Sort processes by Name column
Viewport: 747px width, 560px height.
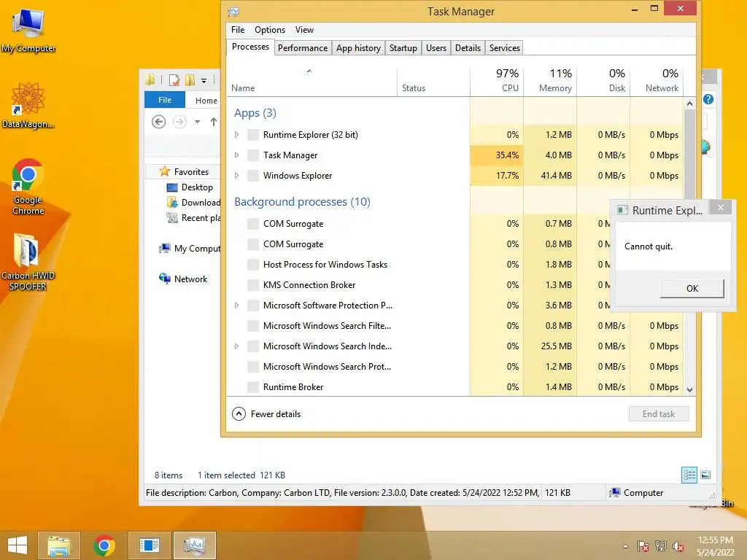pyautogui.click(x=311, y=80)
